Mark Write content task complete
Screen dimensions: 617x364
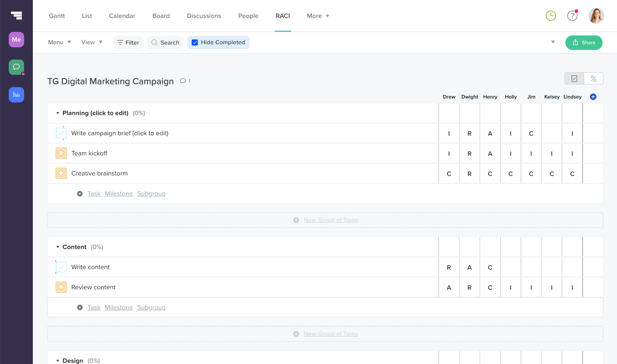click(x=61, y=267)
